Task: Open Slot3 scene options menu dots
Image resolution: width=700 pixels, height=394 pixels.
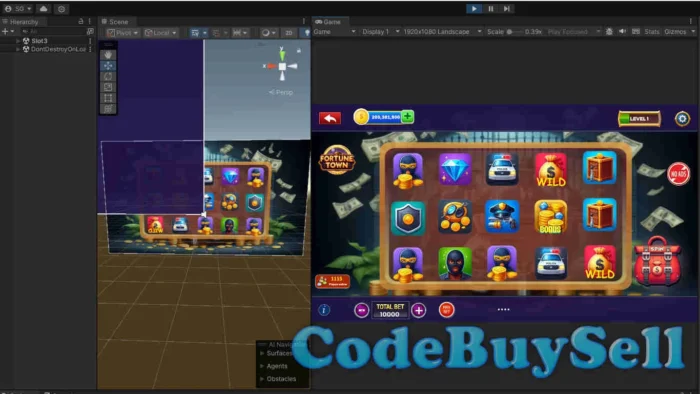Action: tap(90, 41)
